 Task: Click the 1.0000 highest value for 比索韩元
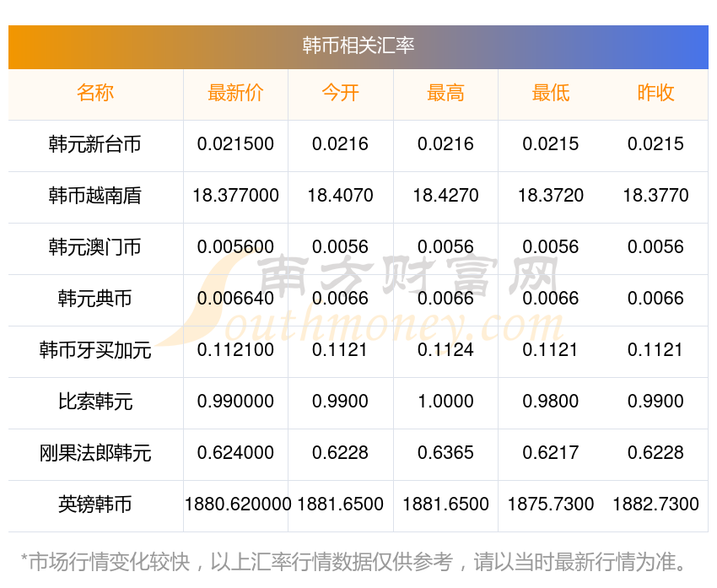click(445, 402)
